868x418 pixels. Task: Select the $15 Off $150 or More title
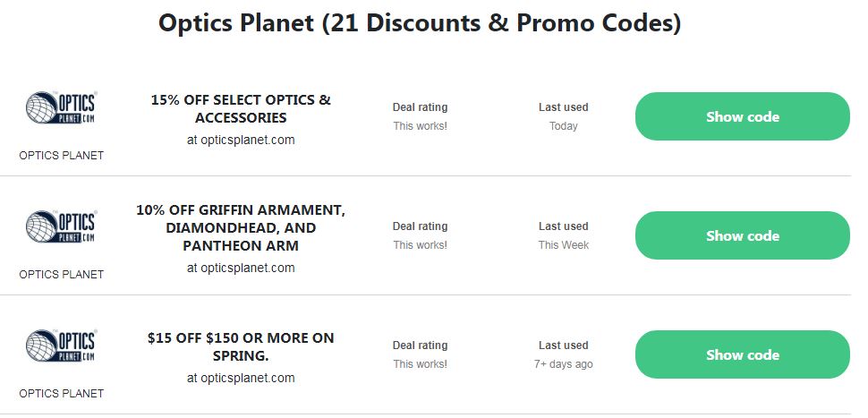241,346
